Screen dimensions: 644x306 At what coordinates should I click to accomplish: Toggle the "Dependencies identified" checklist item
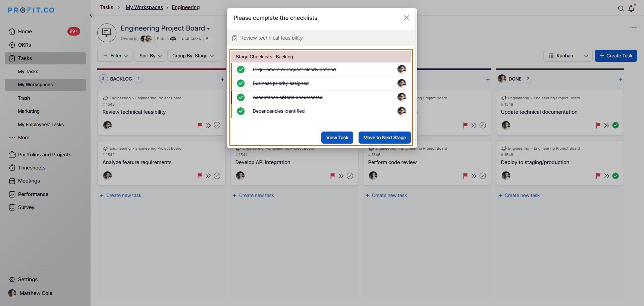pos(241,111)
